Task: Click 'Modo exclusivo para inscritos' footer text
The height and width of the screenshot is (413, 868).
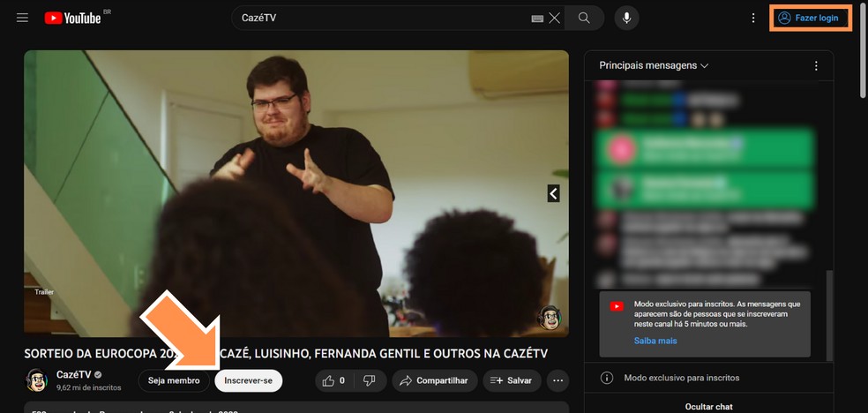Action: pos(682,378)
